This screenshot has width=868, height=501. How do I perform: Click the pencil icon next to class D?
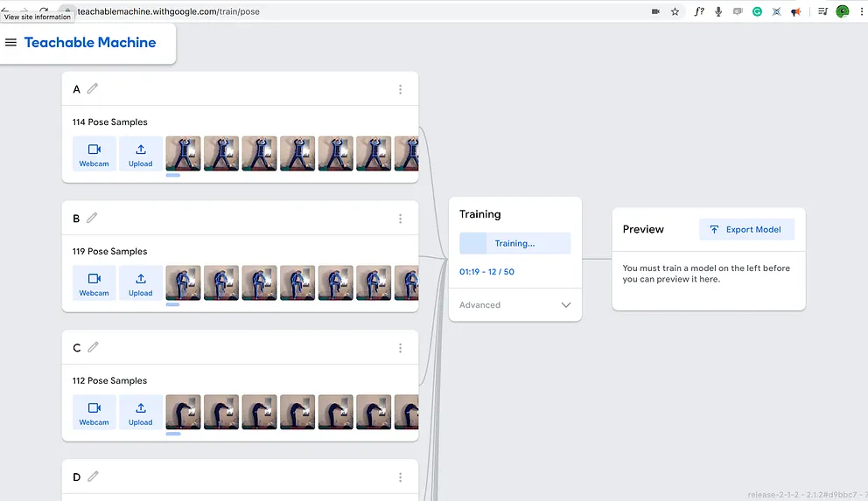[93, 477]
